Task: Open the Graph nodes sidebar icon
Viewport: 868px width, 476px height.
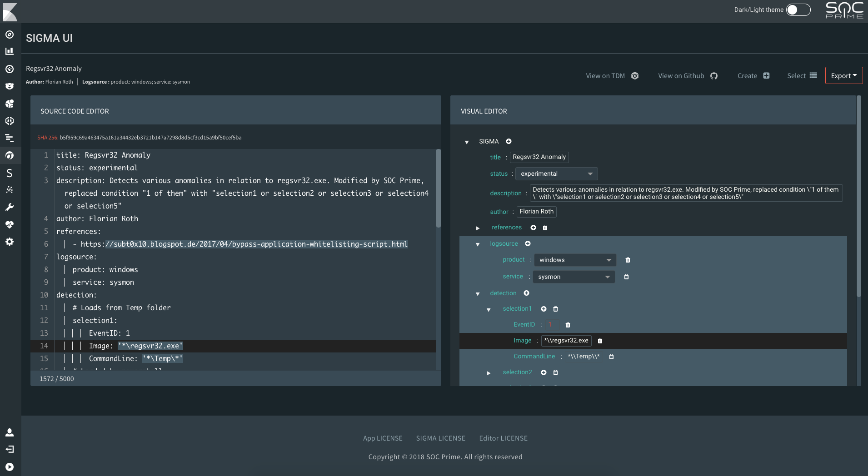Action: [10, 190]
